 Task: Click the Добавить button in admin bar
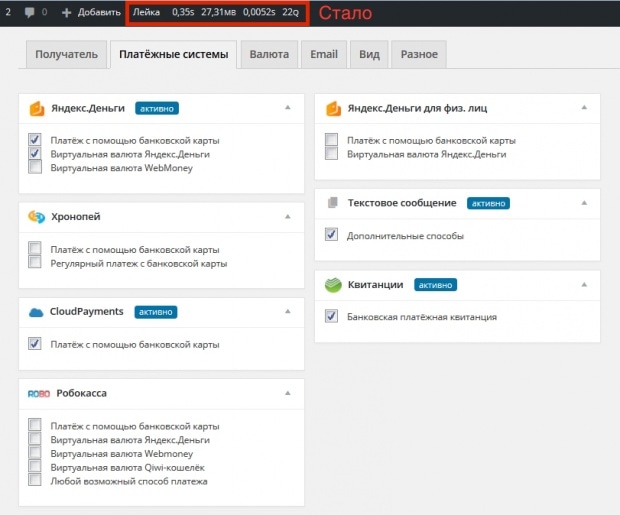coord(90,13)
